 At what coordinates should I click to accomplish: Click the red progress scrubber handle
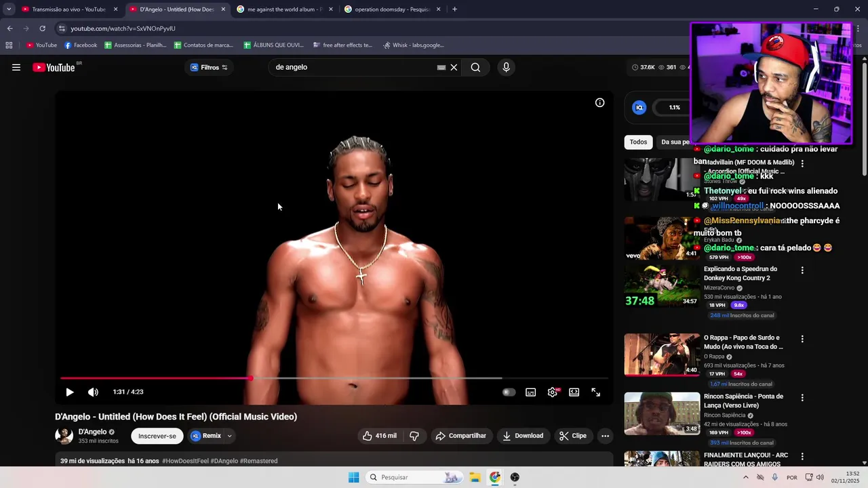250,378
